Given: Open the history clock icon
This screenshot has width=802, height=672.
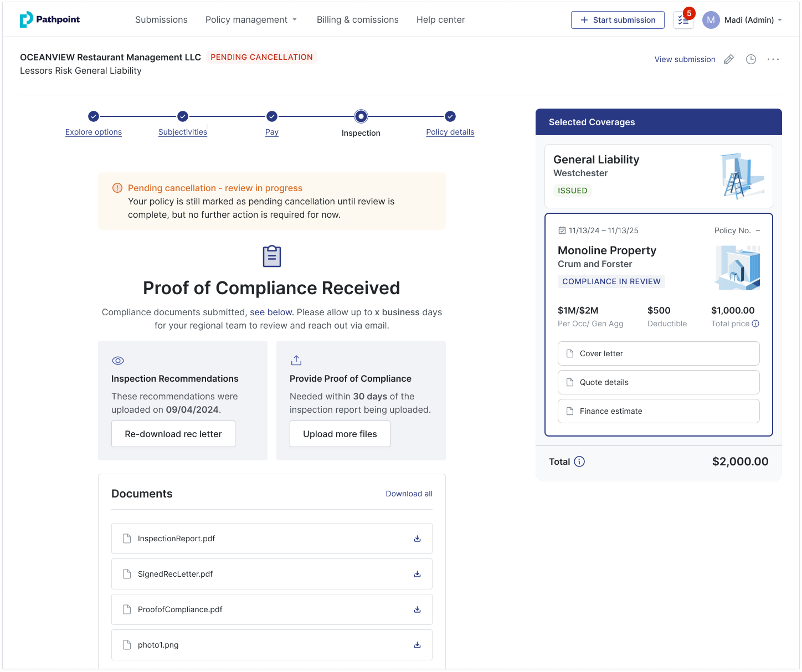Looking at the screenshot, I should (x=751, y=59).
